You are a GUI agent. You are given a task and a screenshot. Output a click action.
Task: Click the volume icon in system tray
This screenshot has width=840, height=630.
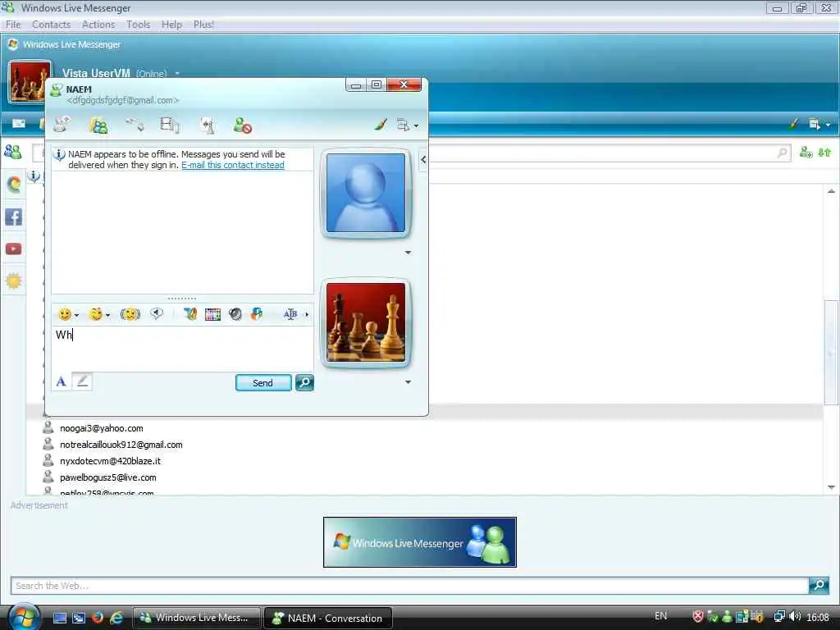click(x=794, y=617)
